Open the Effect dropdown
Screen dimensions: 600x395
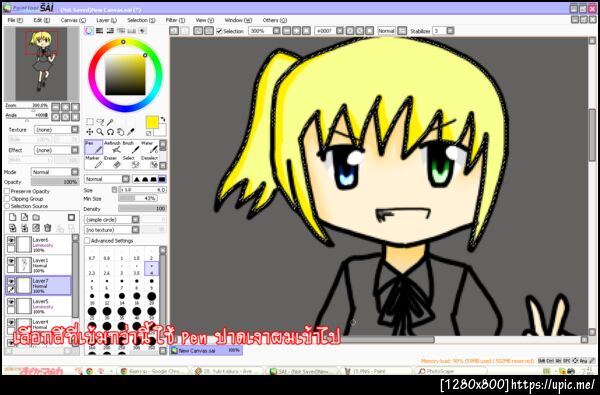56,150
